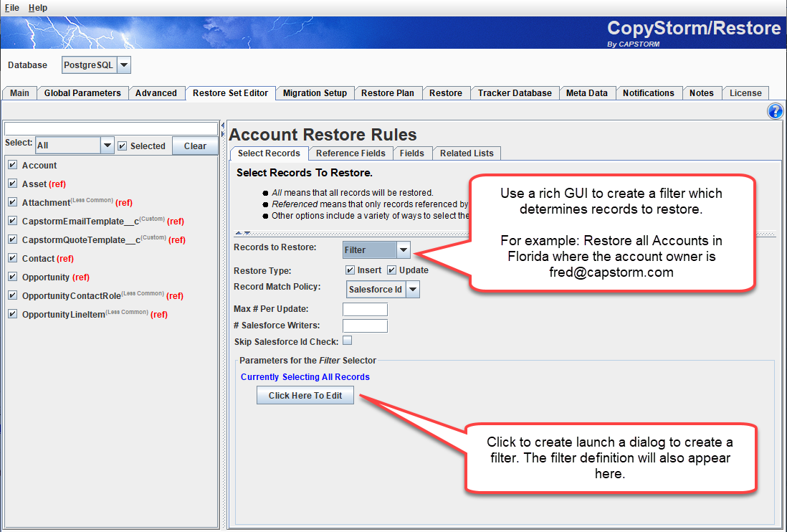Toggle the Account checkbox
Viewport: 787px width, 532px height.
click(x=13, y=165)
